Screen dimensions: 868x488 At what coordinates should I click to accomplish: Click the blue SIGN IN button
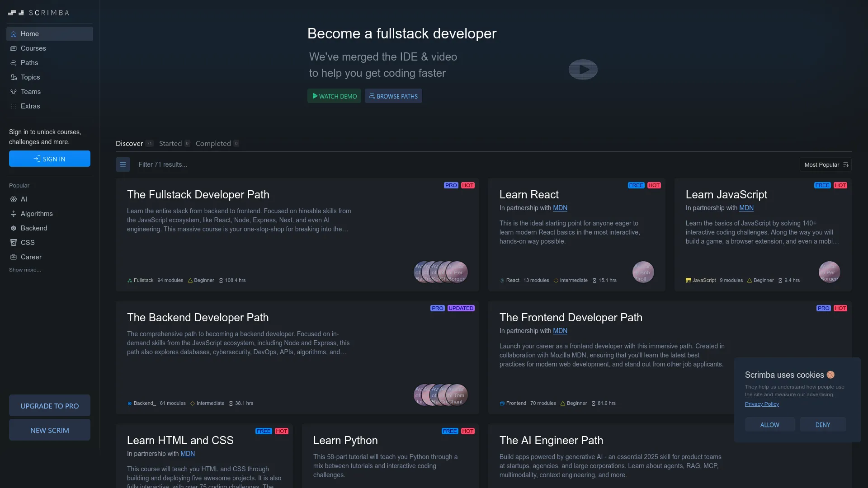(x=50, y=159)
